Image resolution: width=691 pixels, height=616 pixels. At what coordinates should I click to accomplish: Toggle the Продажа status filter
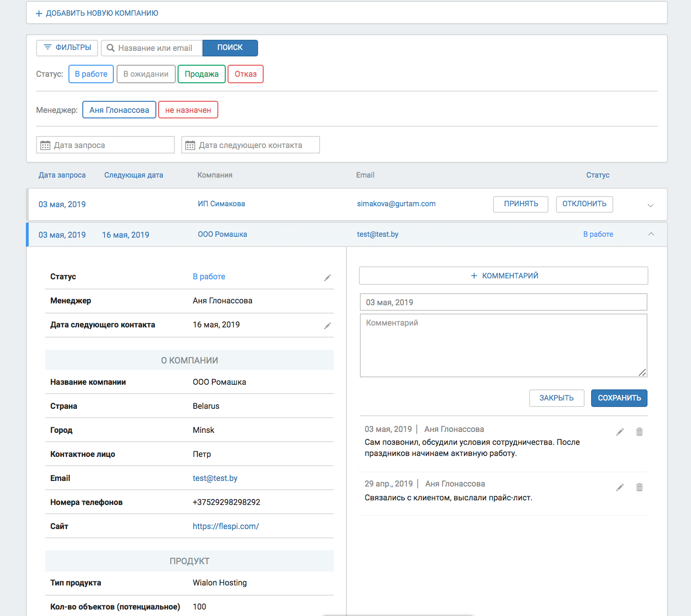(x=202, y=74)
